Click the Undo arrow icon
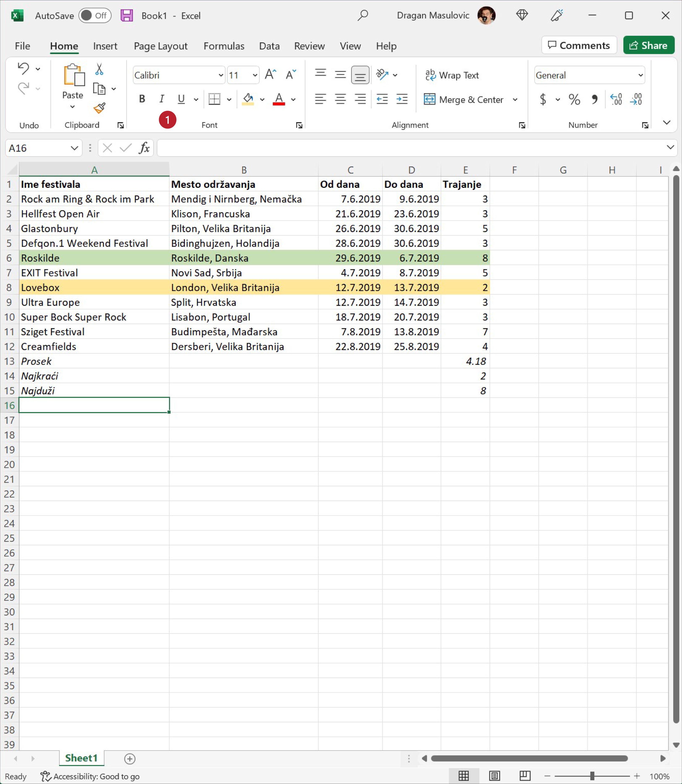 [x=23, y=69]
